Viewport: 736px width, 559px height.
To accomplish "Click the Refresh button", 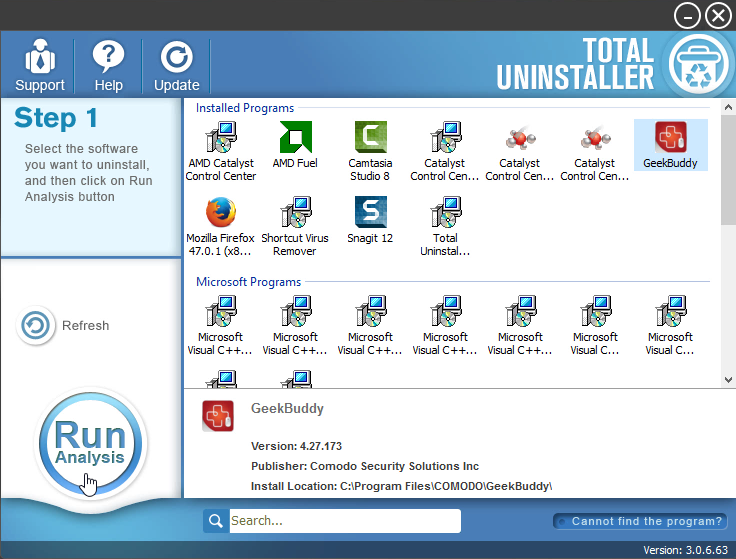I will coord(63,325).
